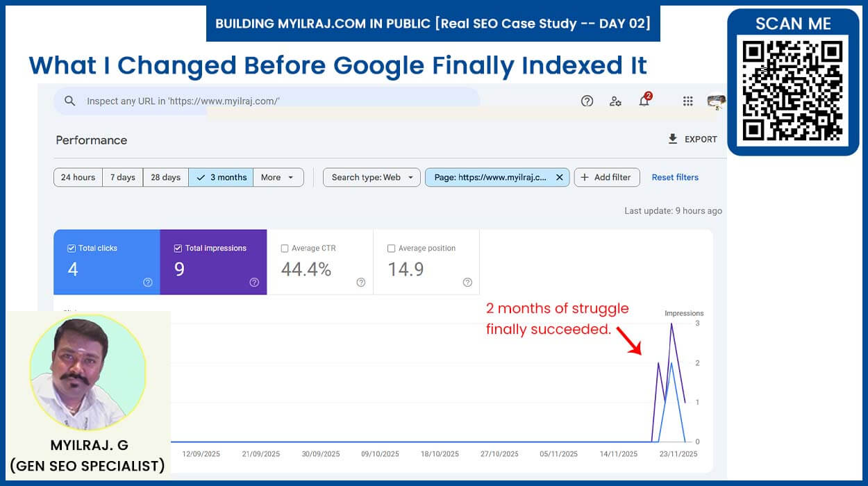This screenshot has width=868, height=486.
Task: Enable the Average position metric
Action: 391,248
